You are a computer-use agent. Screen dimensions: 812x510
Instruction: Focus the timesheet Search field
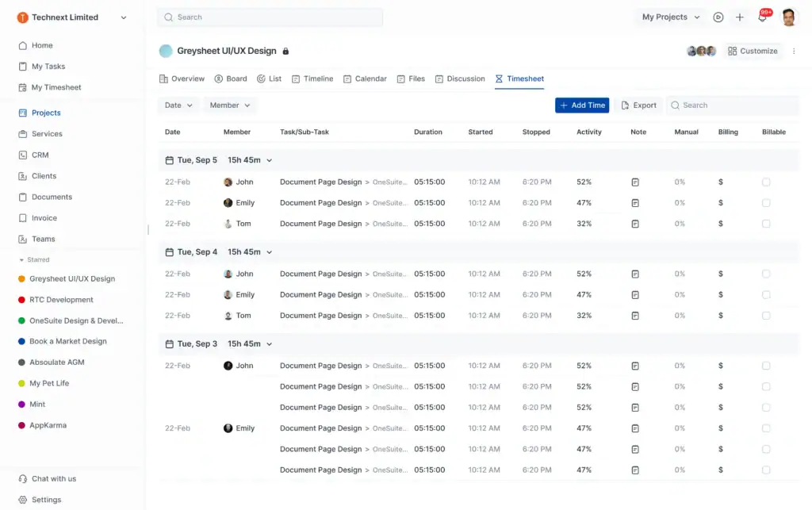(732, 105)
